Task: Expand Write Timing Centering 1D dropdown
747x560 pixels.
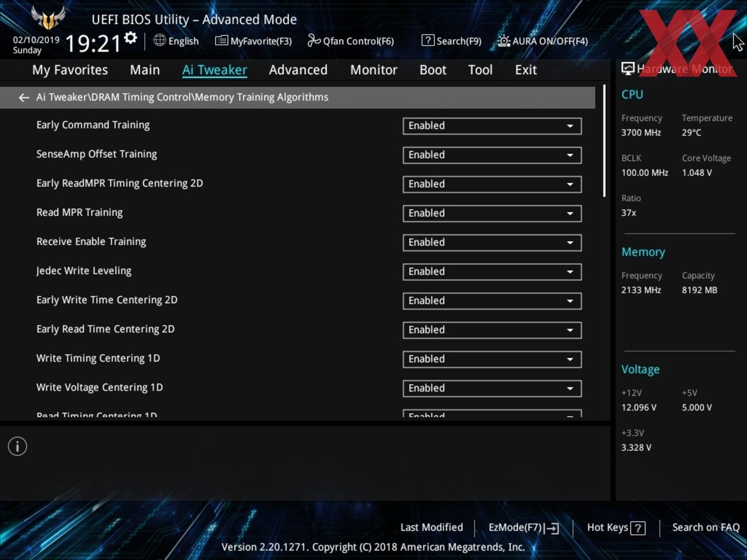Action: tap(492, 359)
